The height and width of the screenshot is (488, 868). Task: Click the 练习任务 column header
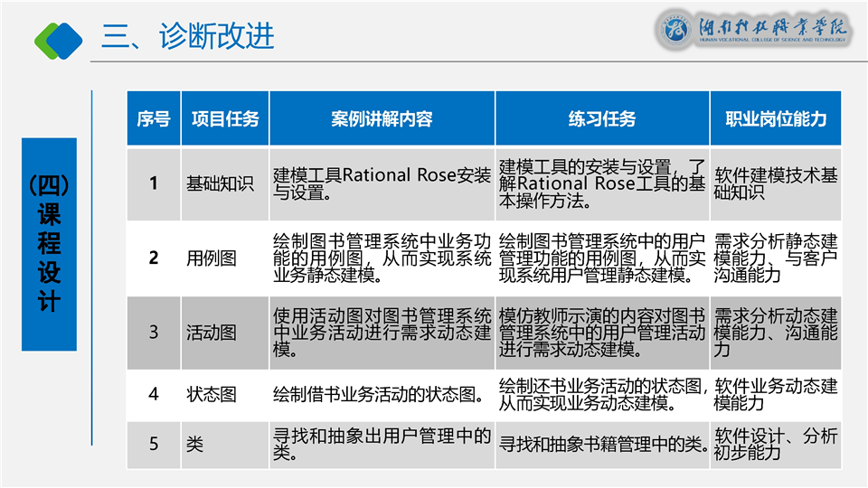pos(601,119)
